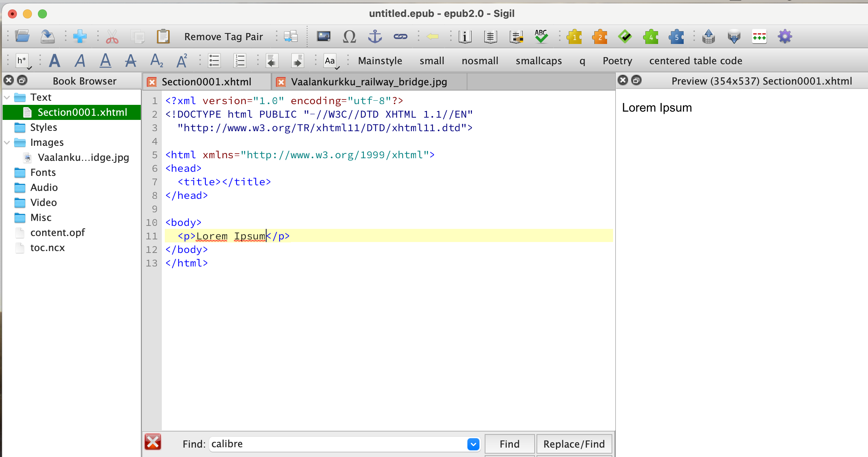Click the Insert ID anchor icon
868x457 pixels.
375,37
